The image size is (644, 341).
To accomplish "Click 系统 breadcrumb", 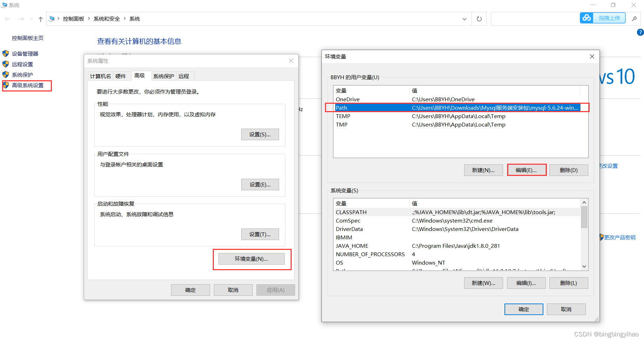I will tap(135, 19).
